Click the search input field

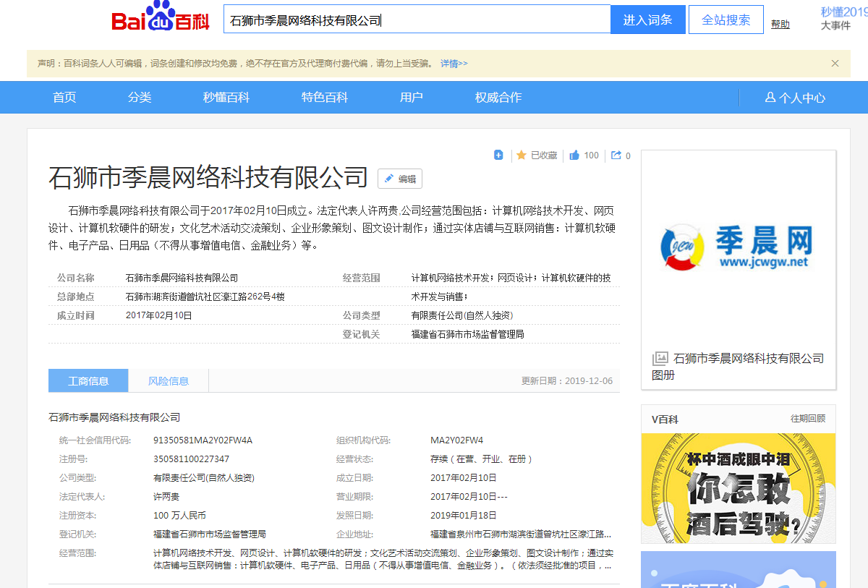click(x=417, y=20)
